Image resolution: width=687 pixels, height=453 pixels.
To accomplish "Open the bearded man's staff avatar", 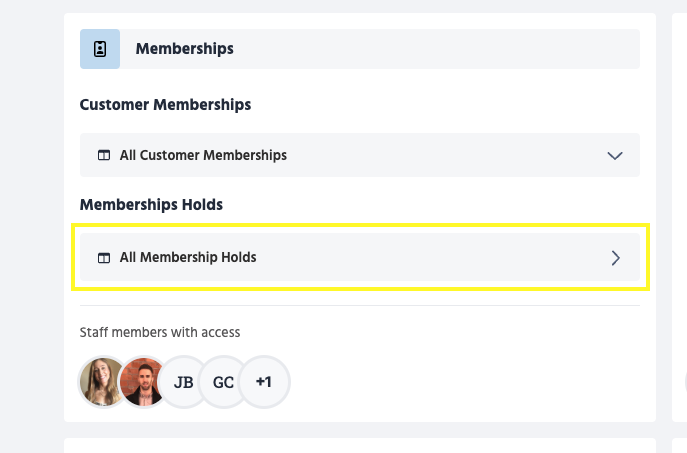I will (x=143, y=382).
